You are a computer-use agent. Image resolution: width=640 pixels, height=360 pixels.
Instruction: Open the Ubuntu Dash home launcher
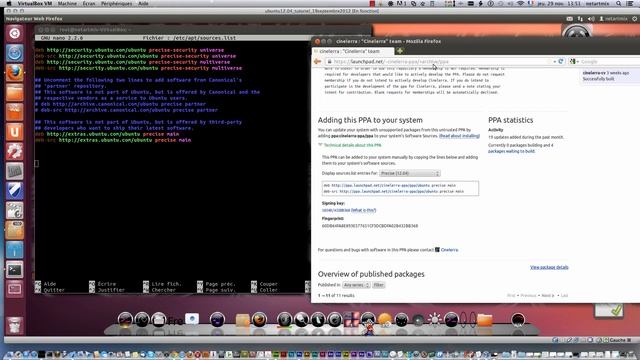point(14,33)
